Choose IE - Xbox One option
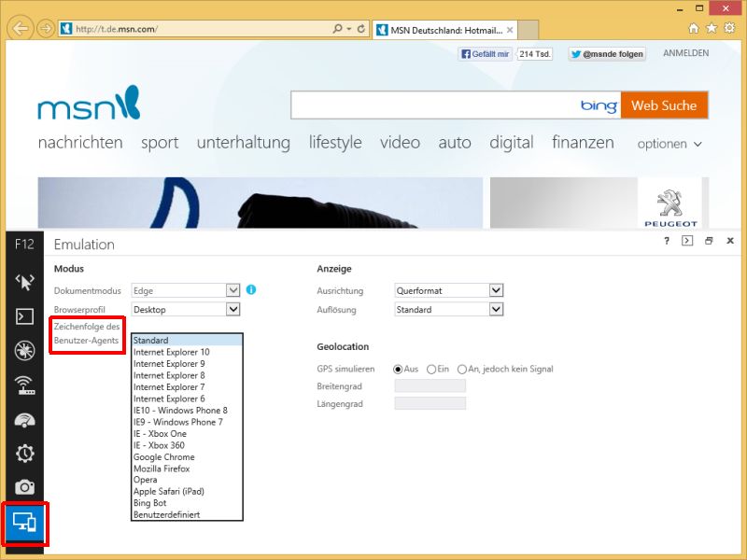The height and width of the screenshot is (560, 747). [188, 433]
